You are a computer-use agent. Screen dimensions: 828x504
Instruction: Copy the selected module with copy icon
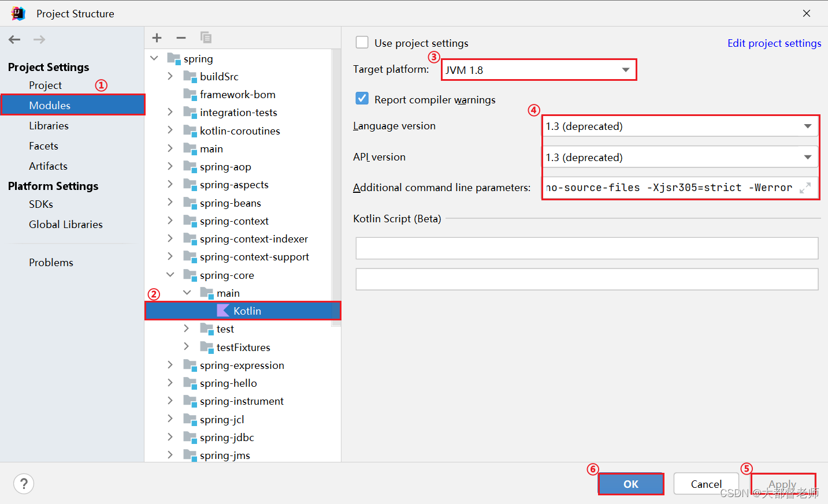[x=206, y=38]
